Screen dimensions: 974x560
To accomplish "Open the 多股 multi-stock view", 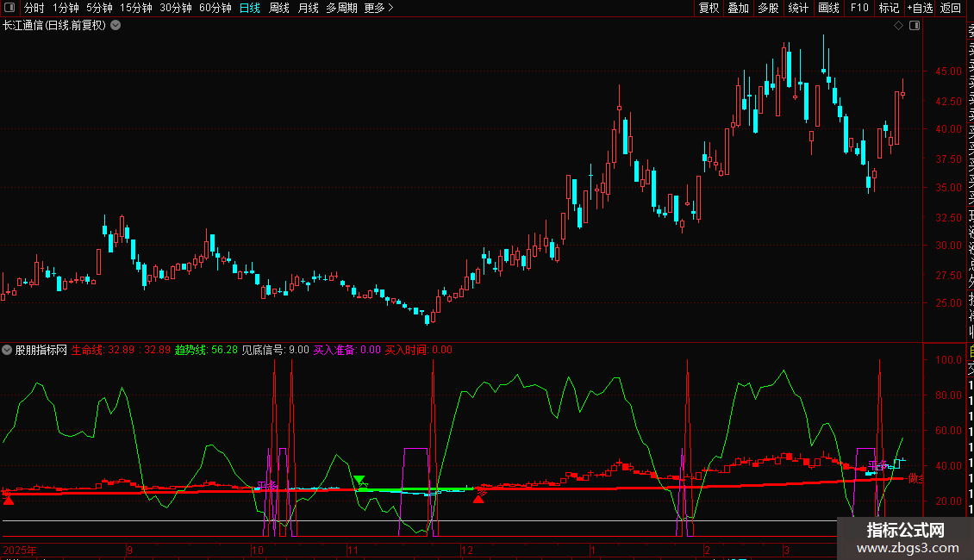I will point(768,8).
